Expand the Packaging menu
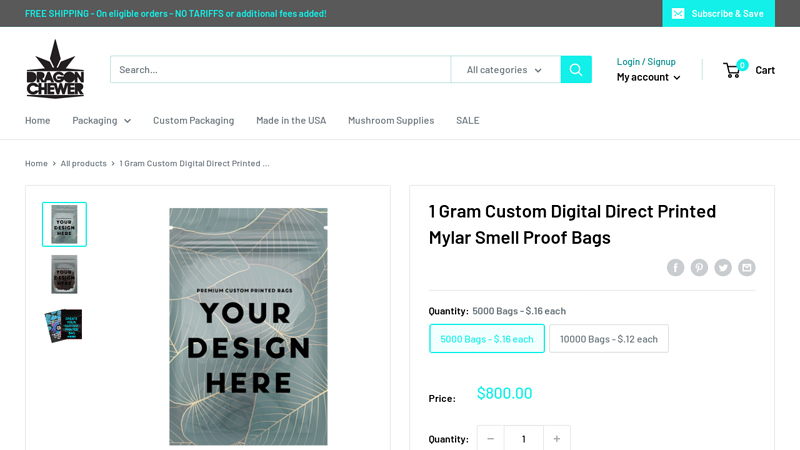The image size is (800, 450). pyautogui.click(x=101, y=120)
